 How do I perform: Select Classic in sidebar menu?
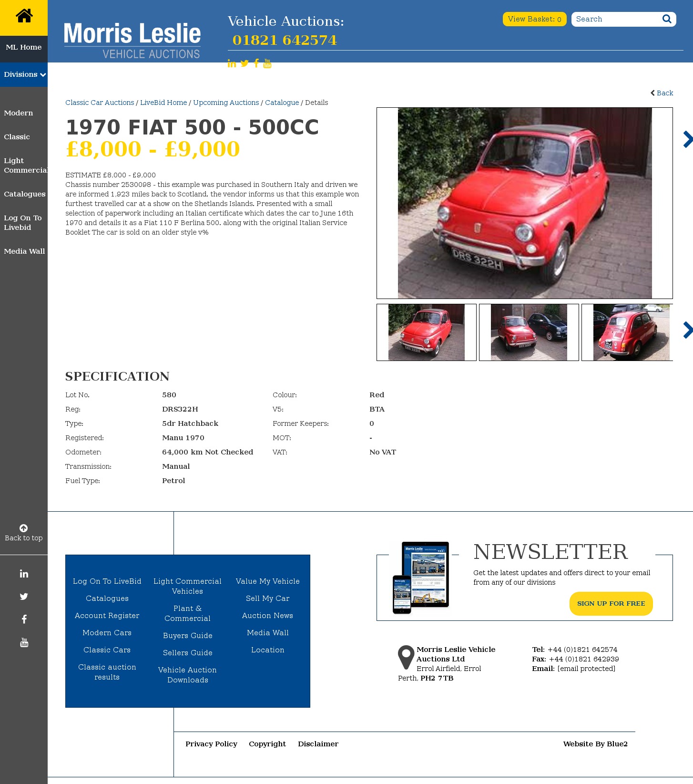[x=17, y=137]
